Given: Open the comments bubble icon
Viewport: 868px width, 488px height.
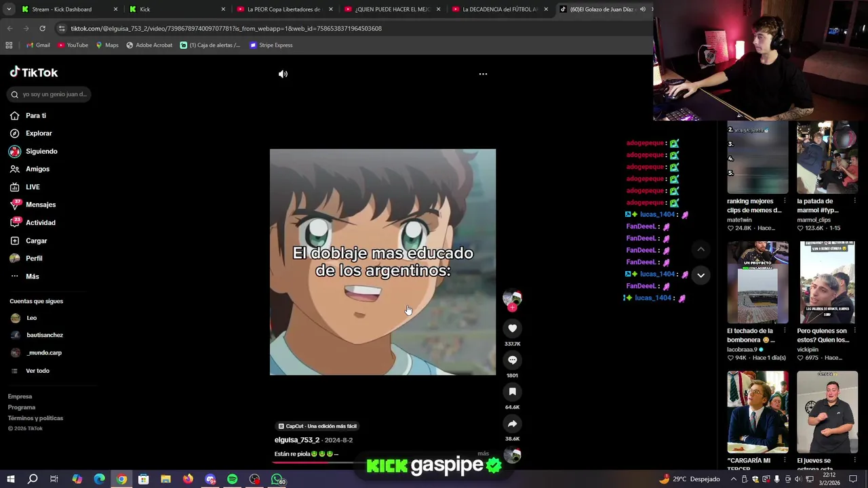Looking at the screenshot, I should (512, 360).
